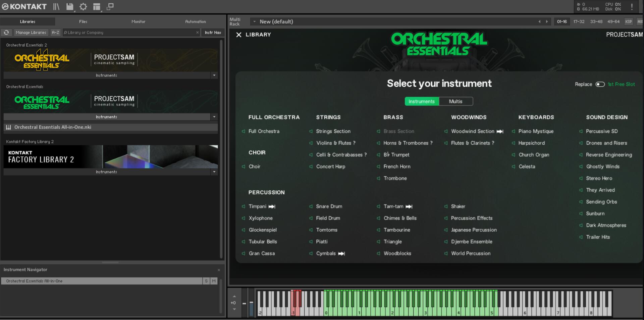
Task: Click the speaker icon beside Timpani
Action: (244, 207)
